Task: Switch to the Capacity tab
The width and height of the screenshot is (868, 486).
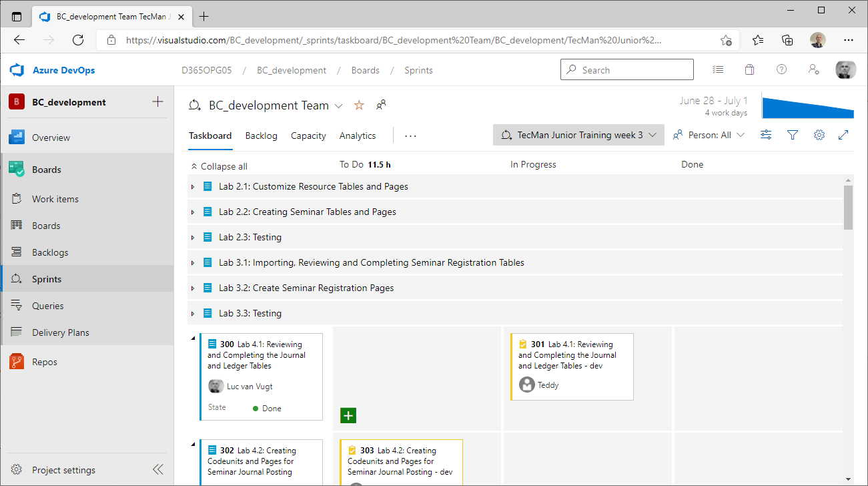Action: [308, 136]
